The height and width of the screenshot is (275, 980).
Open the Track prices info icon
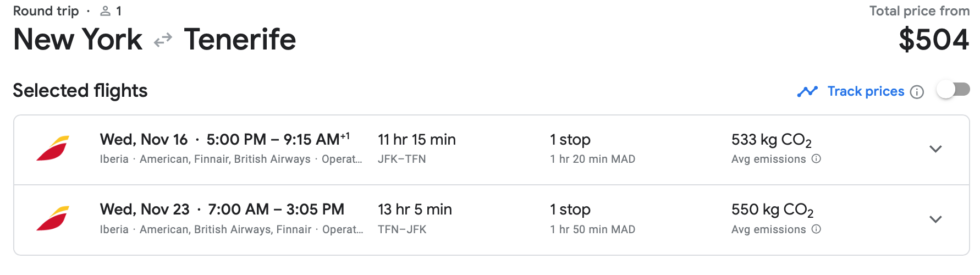tap(917, 92)
